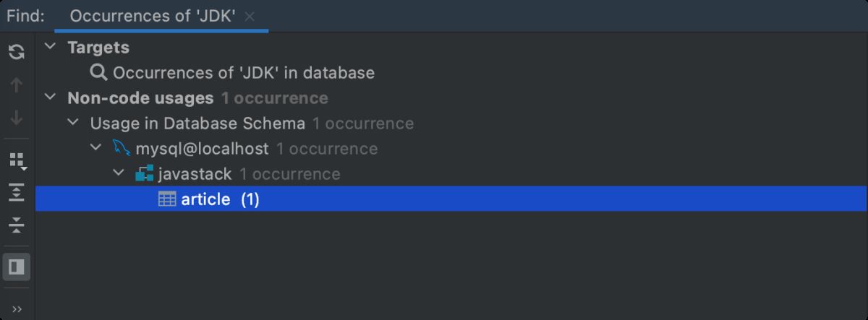Collapse the Non-code usages node
Viewport: 868px width, 320px height.
tap(50, 98)
